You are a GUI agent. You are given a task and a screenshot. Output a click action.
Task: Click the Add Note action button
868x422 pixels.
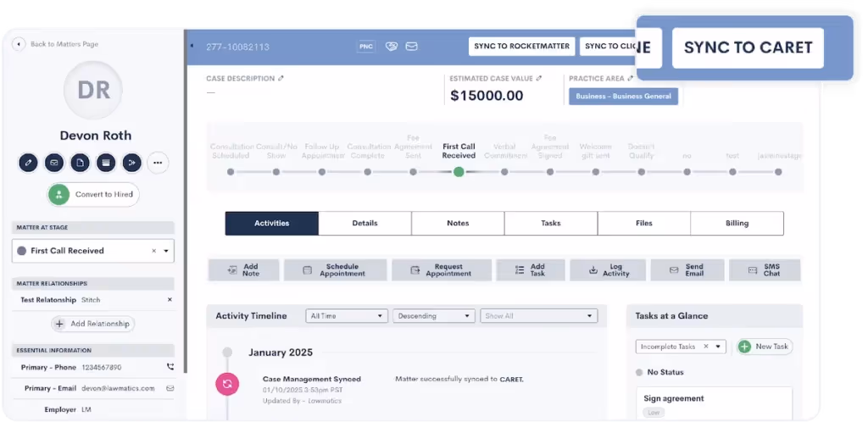click(x=244, y=270)
